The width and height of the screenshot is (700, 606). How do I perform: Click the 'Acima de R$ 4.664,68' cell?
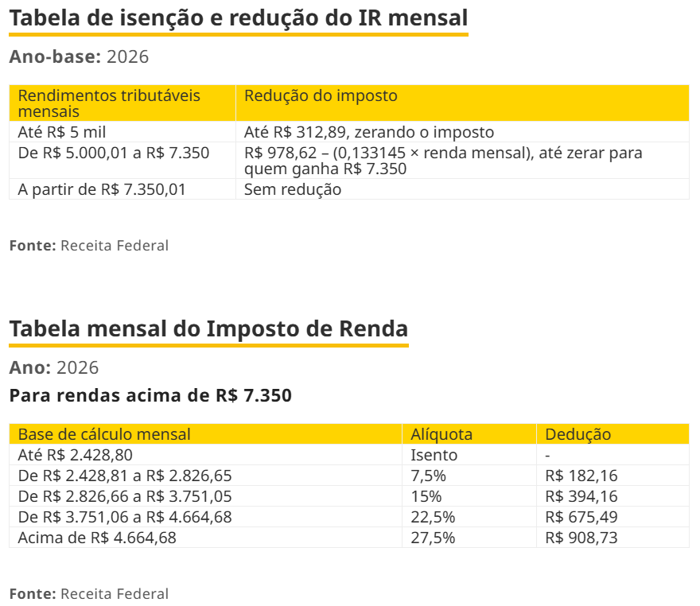tap(97, 538)
